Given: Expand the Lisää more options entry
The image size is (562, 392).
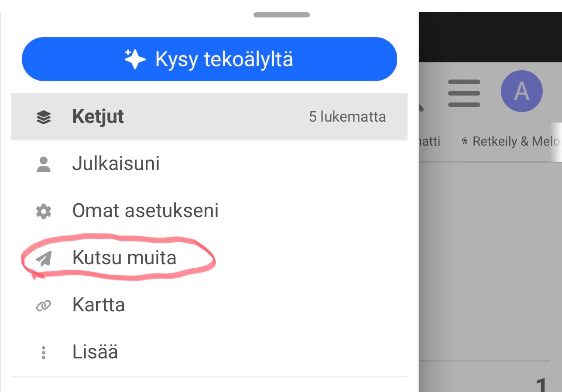Looking at the screenshot, I should pyautogui.click(x=95, y=352).
